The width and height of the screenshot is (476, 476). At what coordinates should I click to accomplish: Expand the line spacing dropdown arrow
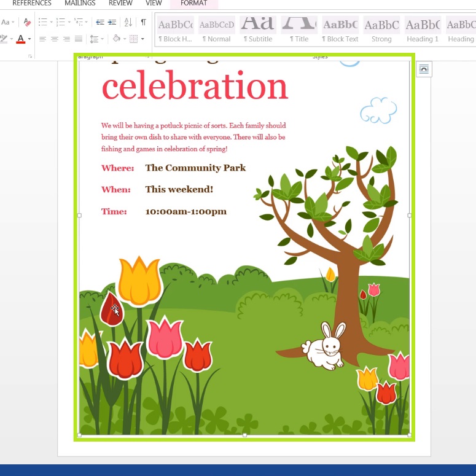(x=103, y=39)
